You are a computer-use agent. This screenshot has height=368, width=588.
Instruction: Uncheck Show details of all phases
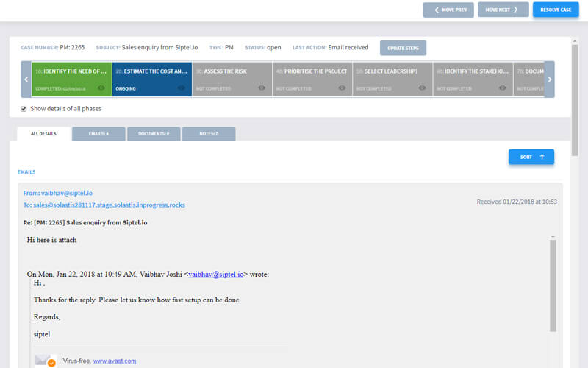pyautogui.click(x=24, y=108)
